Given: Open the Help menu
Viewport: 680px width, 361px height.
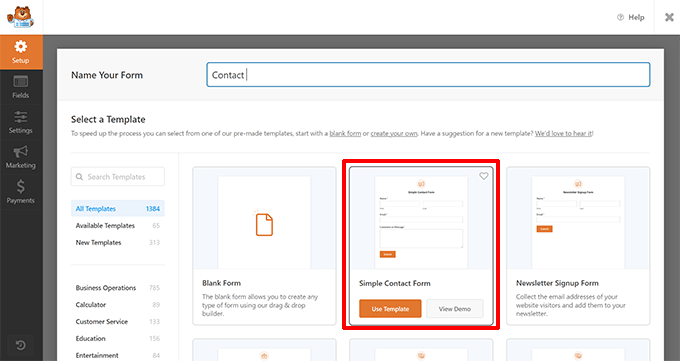Looking at the screenshot, I should pos(631,17).
